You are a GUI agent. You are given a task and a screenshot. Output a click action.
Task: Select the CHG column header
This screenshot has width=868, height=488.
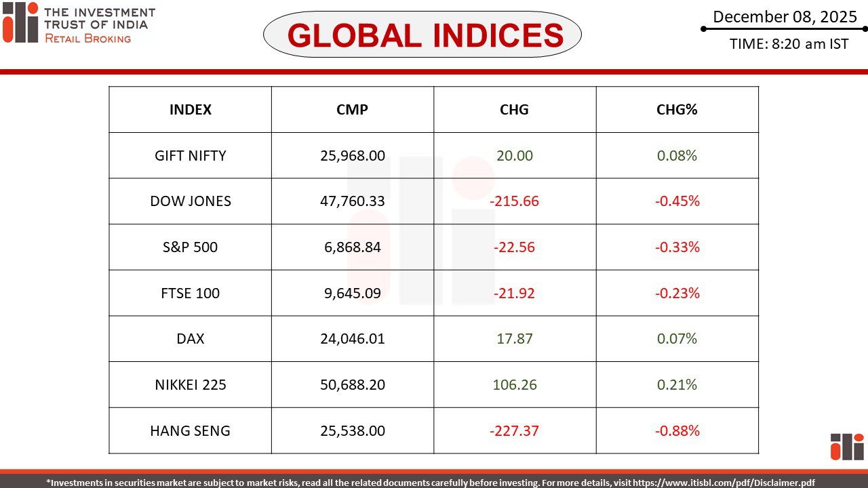click(x=514, y=110)
